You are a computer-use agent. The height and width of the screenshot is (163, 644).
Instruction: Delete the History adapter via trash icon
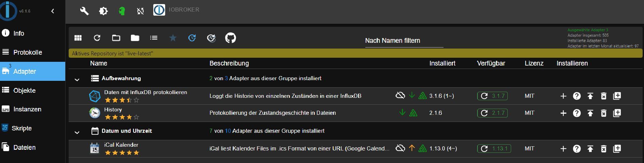pyautogui.click(x=604, y=113)
